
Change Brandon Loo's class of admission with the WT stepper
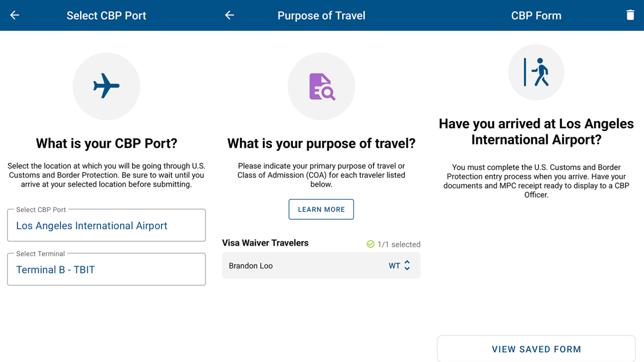(407, 265)
